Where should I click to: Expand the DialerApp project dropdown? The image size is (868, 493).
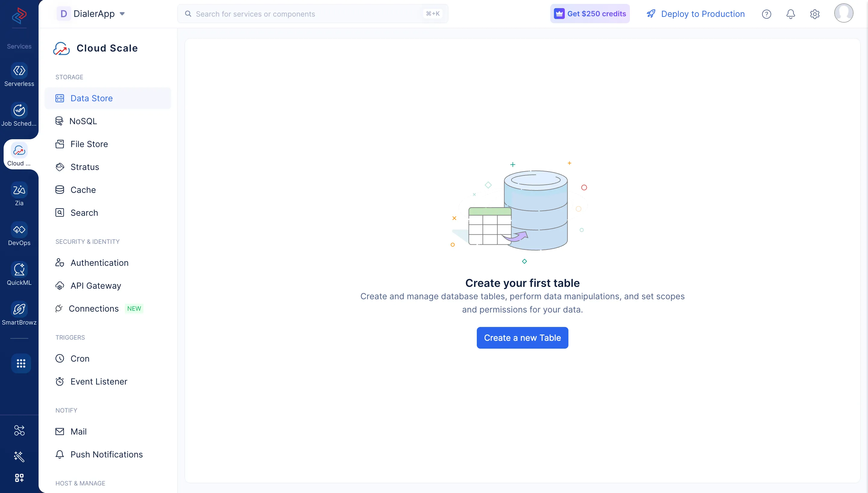point(123,14)
